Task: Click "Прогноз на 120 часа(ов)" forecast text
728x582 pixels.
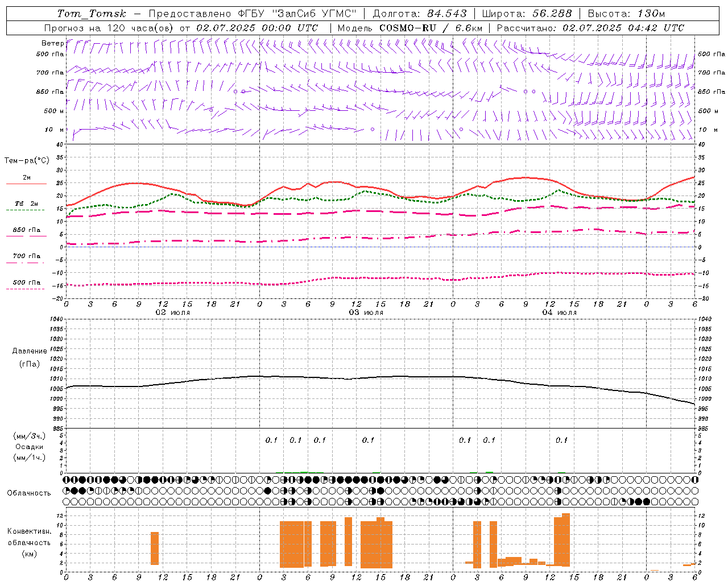Action: pyautogui.click(x=109, y=28)
